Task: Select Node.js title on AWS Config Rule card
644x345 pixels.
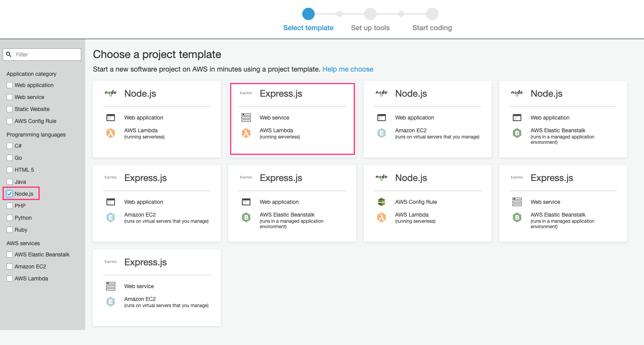Action: tap(411, 178)
